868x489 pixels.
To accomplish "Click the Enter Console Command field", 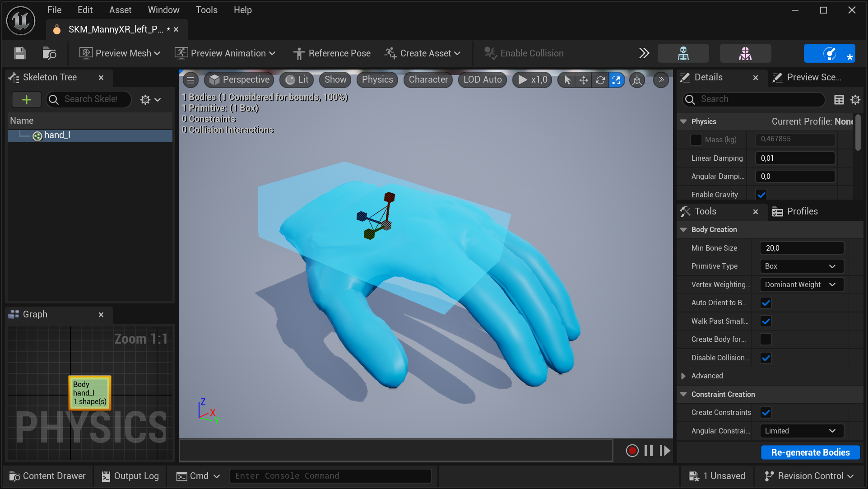I will pyautogui.click(x=330, y=475).
